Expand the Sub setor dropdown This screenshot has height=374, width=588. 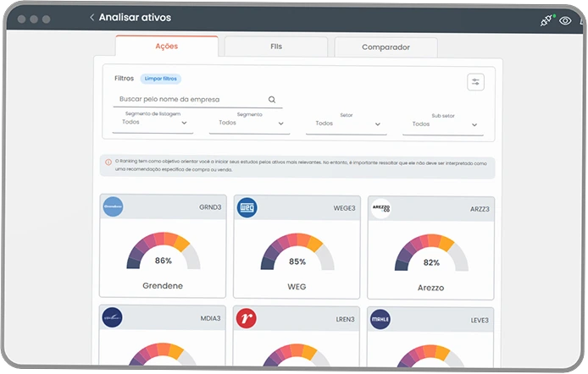coord(443,124)
